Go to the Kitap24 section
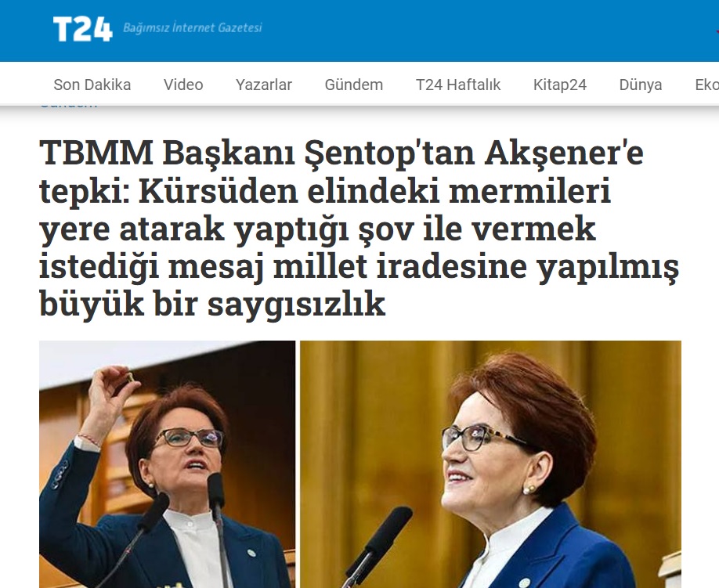 (560, 85)
